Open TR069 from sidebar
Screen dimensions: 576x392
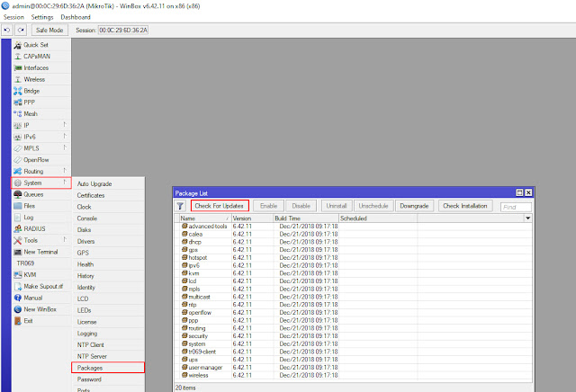click(x=41, y=263)
